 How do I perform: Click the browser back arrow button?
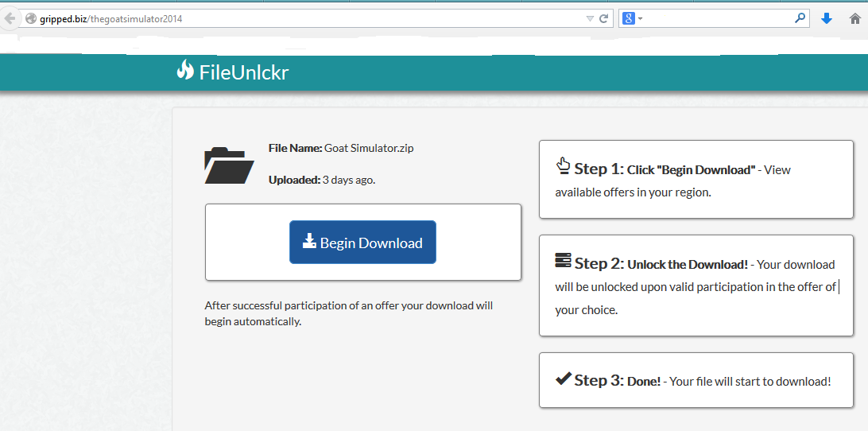[x=8, y=18]
